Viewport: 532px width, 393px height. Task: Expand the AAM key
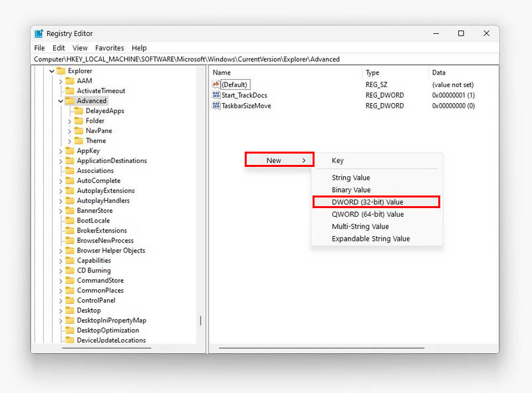click(61, 81)
